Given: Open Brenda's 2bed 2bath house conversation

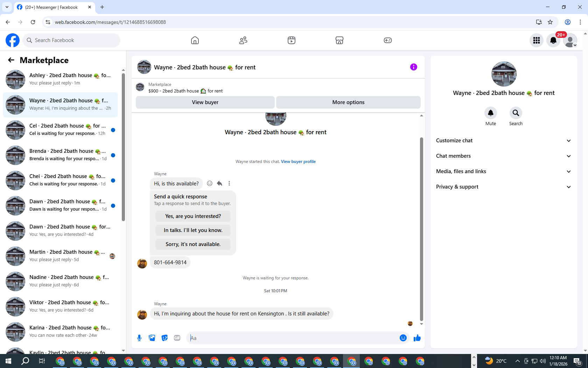Looking at the screenshot, I should (60, 155).
